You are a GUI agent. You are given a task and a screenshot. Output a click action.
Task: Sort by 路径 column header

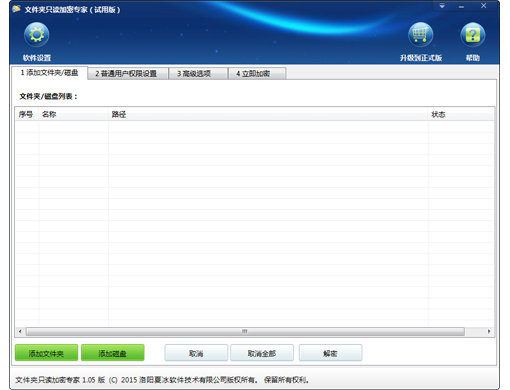(268, 114)
